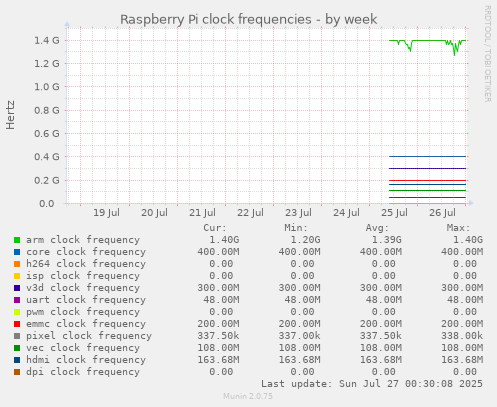Select the 'dpi clock frequency' legend label

(x=83, y=372)
